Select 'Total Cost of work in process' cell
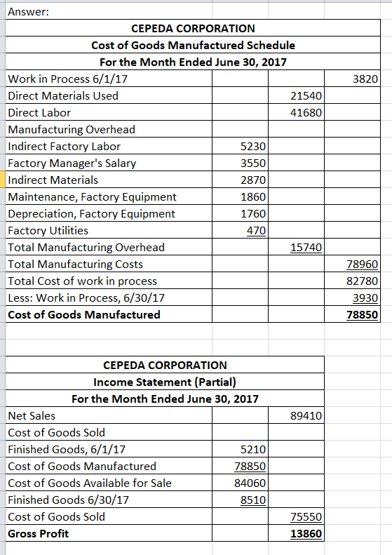The image size is (392, 555). pos(109,281)
